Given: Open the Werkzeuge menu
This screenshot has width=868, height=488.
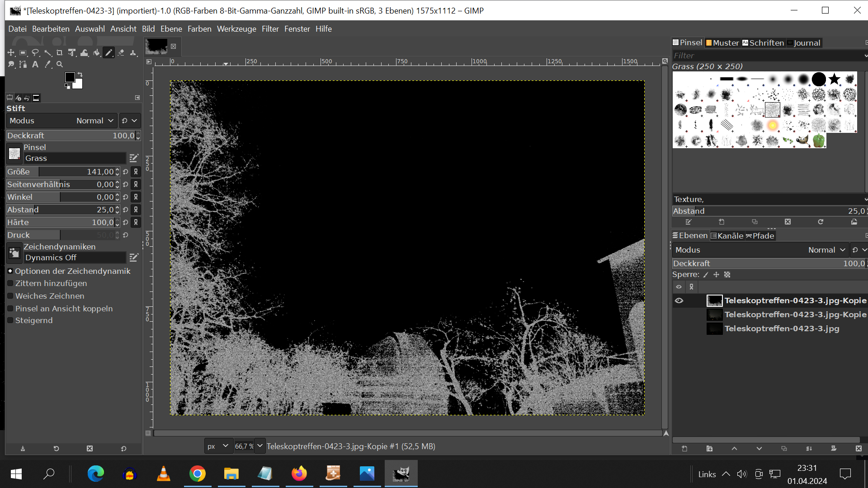Looking at the screenshot, I should [x=236, y=29].
